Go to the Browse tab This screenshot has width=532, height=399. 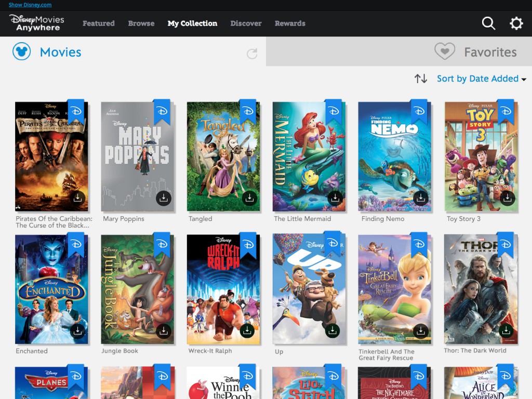pyautogui.click(x=141, y=23)
